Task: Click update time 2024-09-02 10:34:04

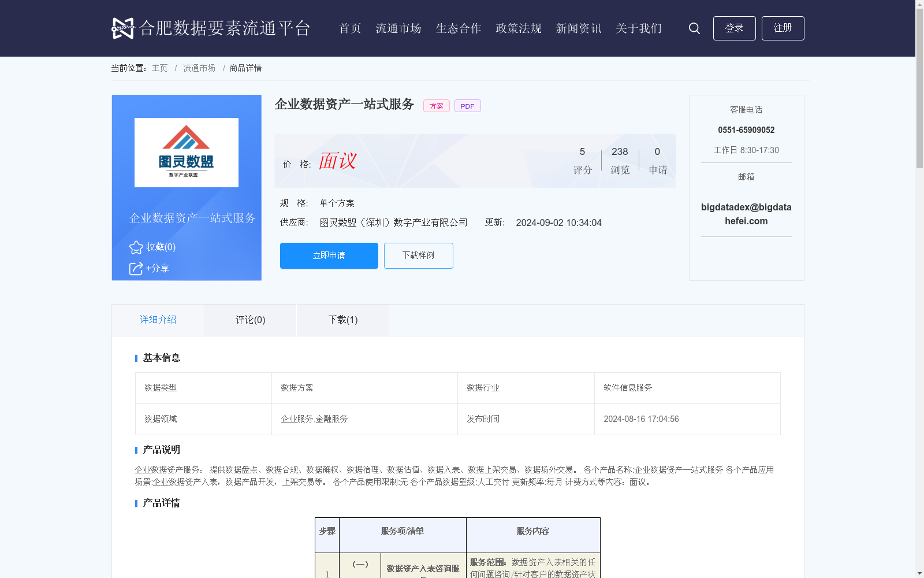Action: click(x=559, y=223)
